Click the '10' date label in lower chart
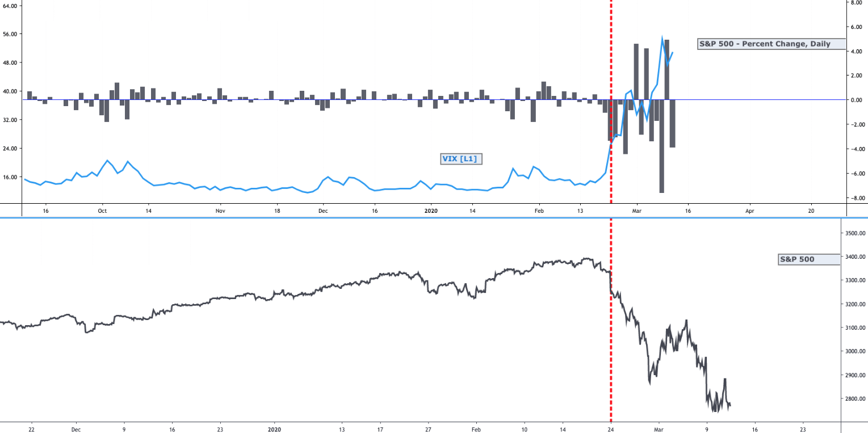This screenshot has width=868, height=433. click(524, 430)
